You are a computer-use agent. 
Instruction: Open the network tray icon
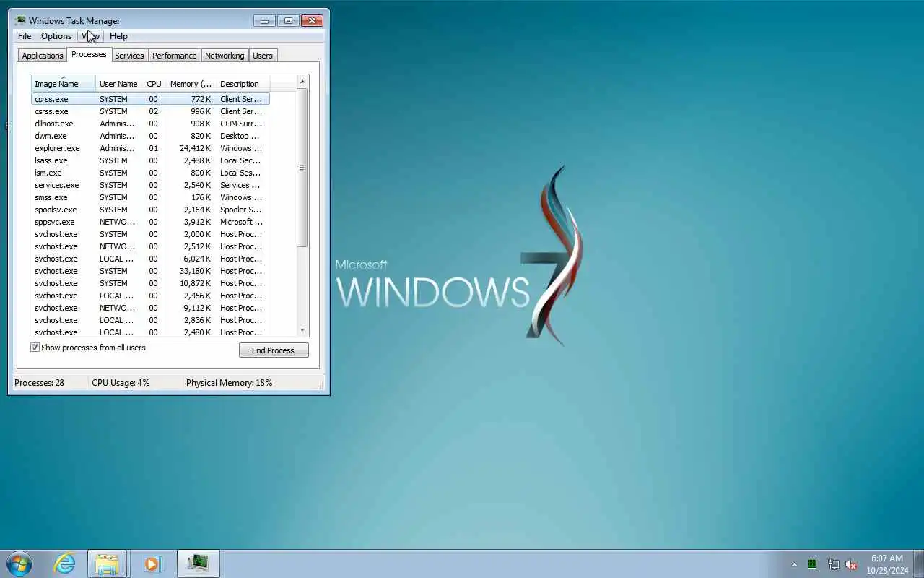833,564
